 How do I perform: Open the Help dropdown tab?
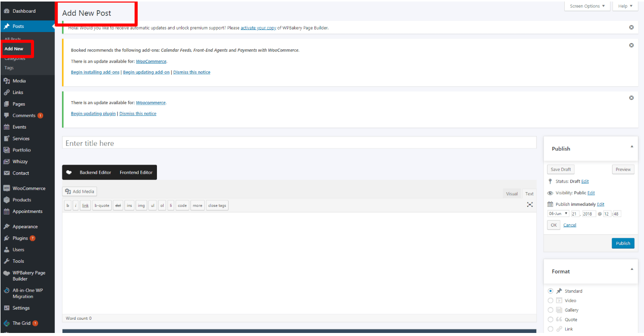pyautogui.click(x=625, y=6)
